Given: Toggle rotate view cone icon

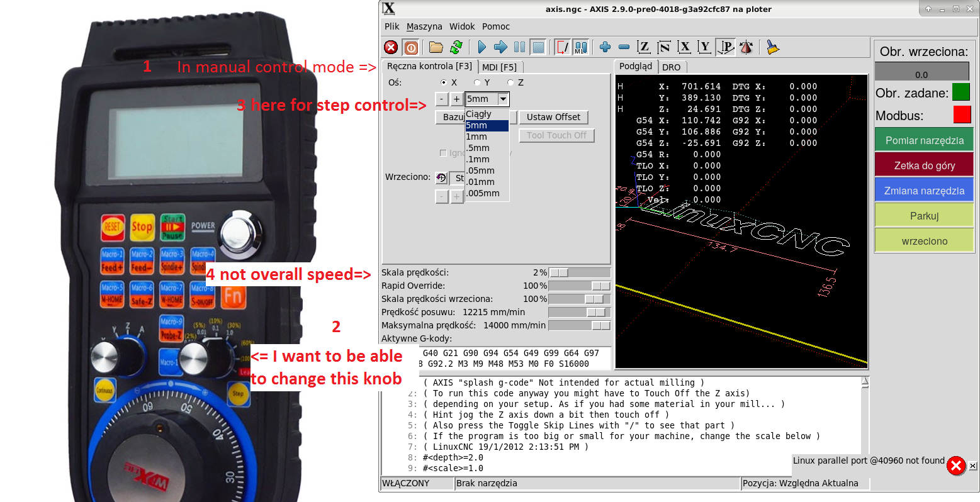Looking at the screenshot, I should coord(746,47).
